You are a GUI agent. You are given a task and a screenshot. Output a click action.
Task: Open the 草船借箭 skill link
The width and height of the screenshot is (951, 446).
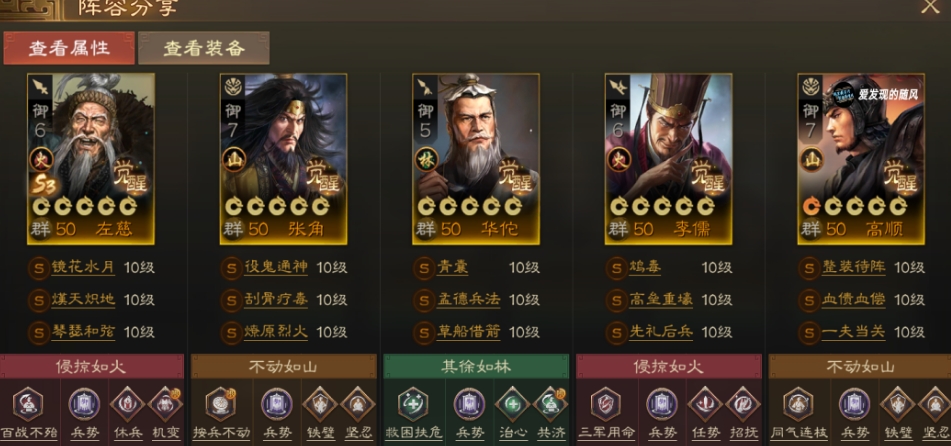(x=469, y=332)
